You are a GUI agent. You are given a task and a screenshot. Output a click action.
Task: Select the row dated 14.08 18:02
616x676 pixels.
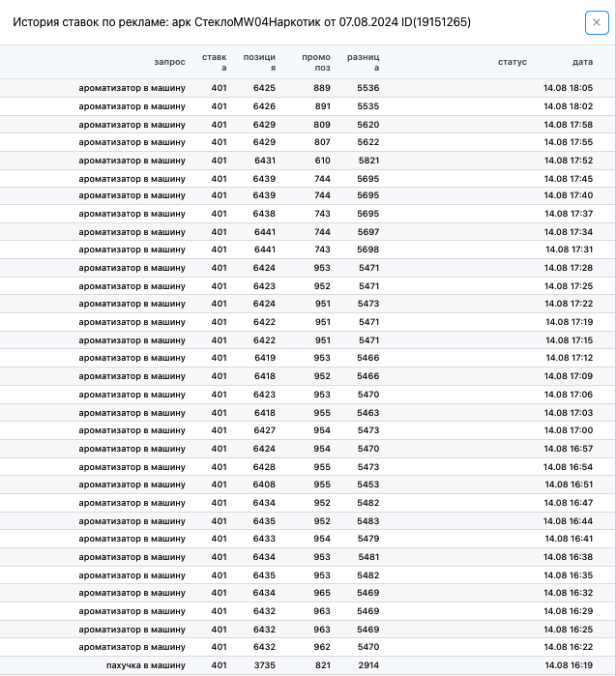308,106
